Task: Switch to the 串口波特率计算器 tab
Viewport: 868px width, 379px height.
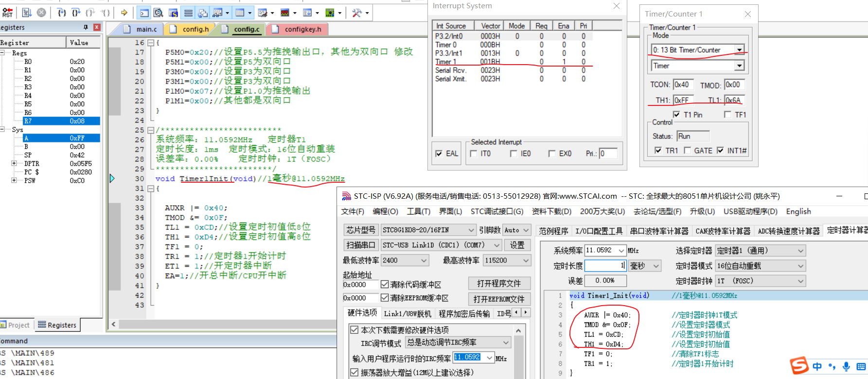Action: 659,231
